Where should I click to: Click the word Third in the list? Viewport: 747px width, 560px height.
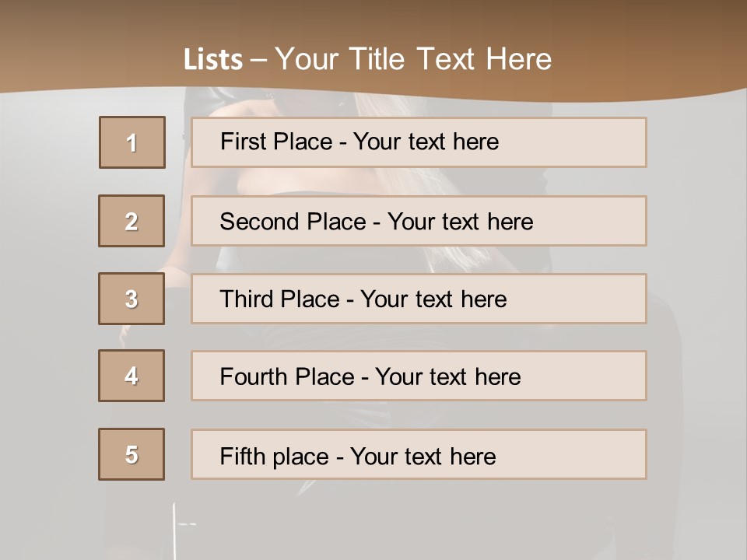[x=247, y=299]
